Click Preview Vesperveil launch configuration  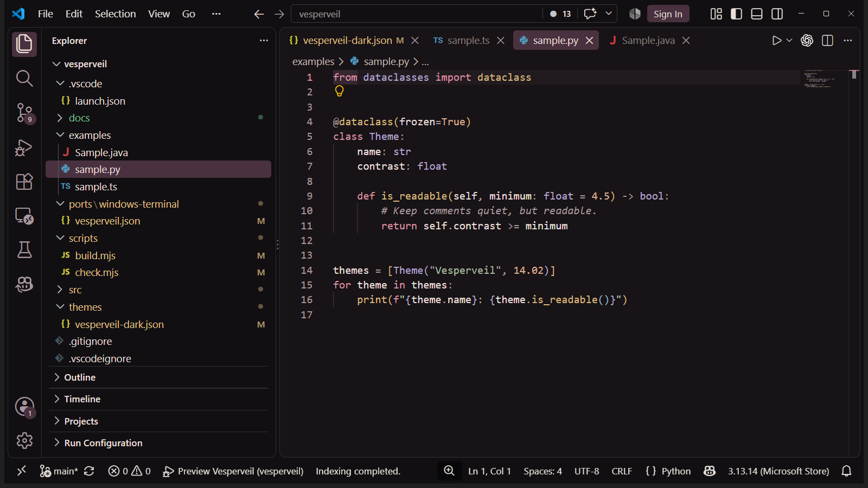point(233,471)
